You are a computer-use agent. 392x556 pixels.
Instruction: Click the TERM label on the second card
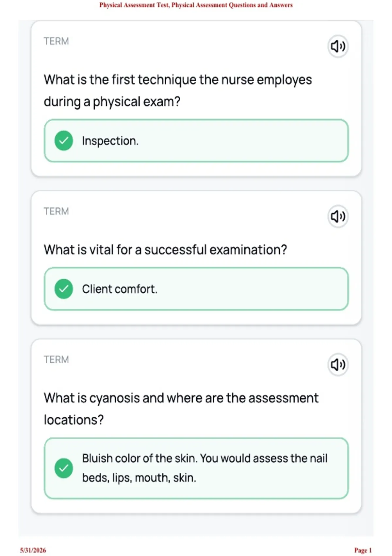pyautogui.click(x=56, y=211)
